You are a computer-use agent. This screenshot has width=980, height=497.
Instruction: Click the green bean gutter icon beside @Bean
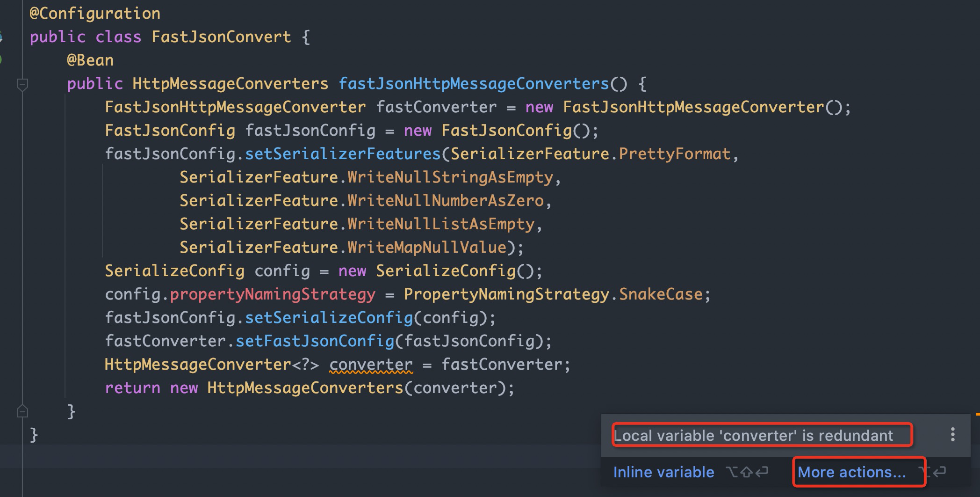(x=1, y=60)
